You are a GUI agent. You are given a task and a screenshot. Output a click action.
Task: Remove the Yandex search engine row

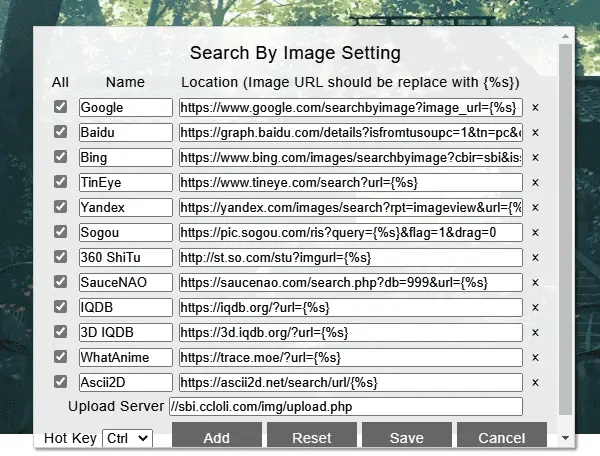(535, 208)
